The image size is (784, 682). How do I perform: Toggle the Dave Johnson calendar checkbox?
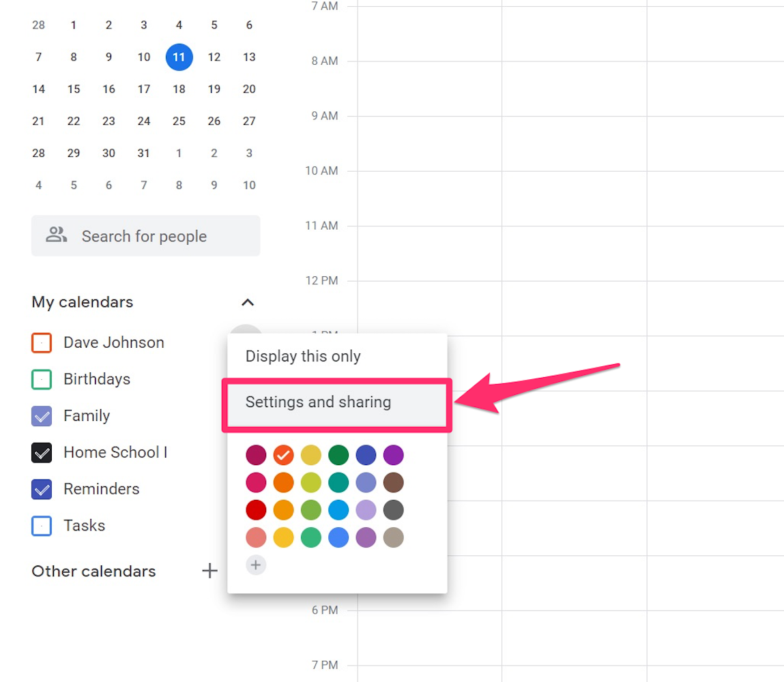pyautogui.click(x=42, y=343)
